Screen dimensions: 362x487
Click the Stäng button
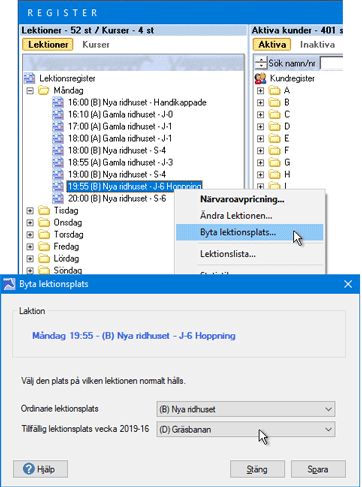point(257,469)
